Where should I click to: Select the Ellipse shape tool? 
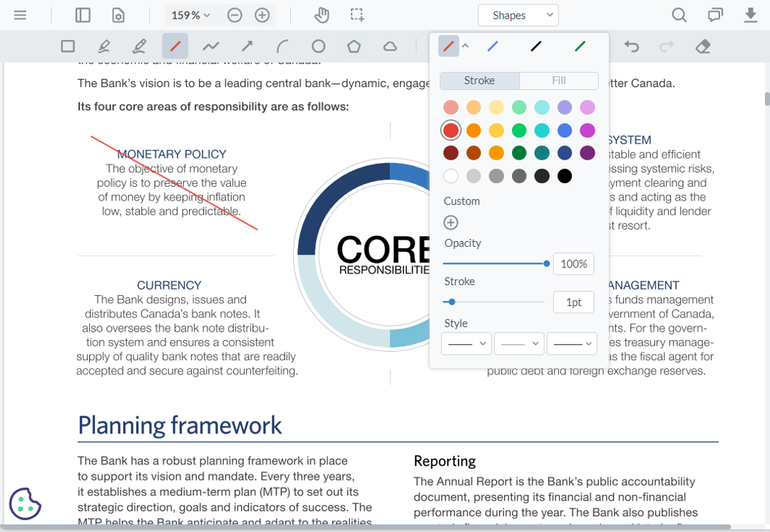tap(318, 46)
